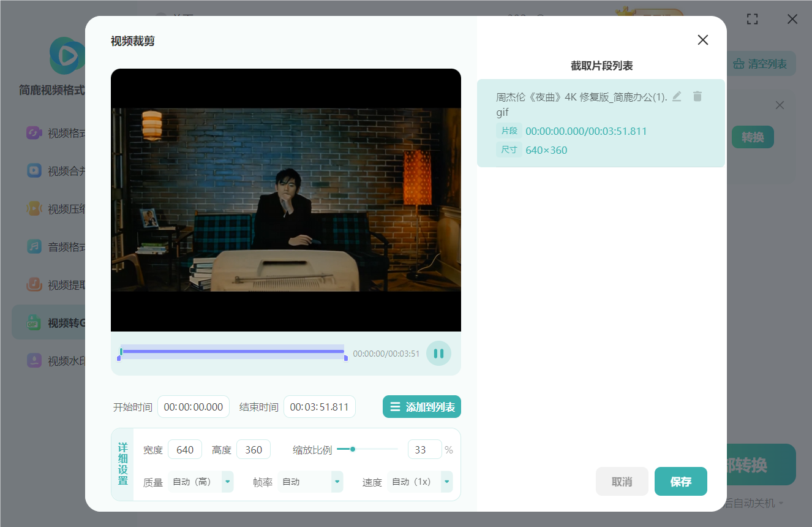Close the 视频裁剪 dialog
This screenshot has height=527, width=812.
pos(702,40)
